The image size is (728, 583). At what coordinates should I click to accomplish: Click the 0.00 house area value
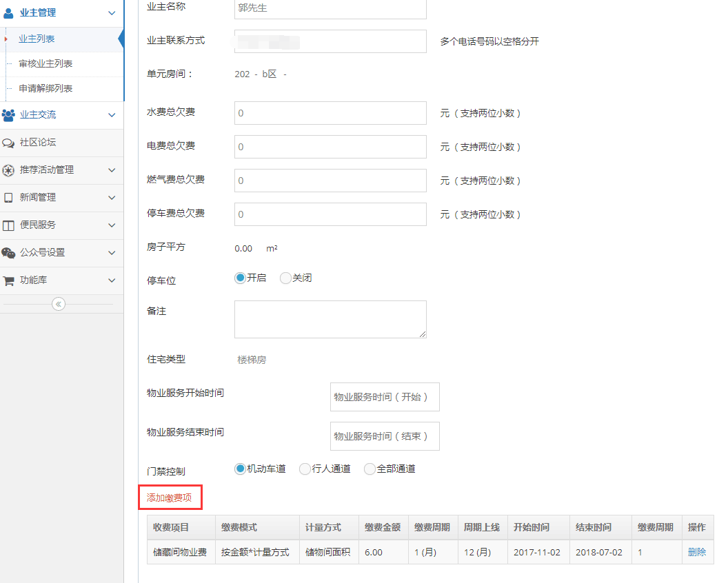coord(243,248)
